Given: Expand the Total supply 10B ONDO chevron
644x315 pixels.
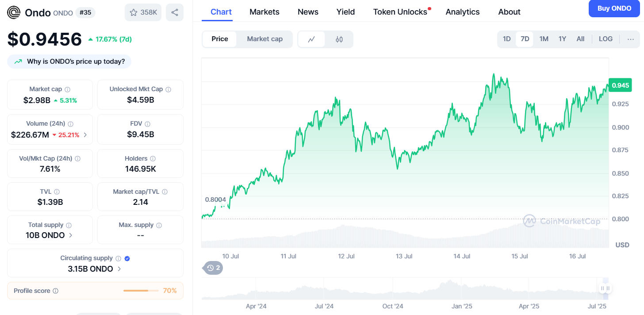Looking at the screenshot, I should (x=71, y=235).
